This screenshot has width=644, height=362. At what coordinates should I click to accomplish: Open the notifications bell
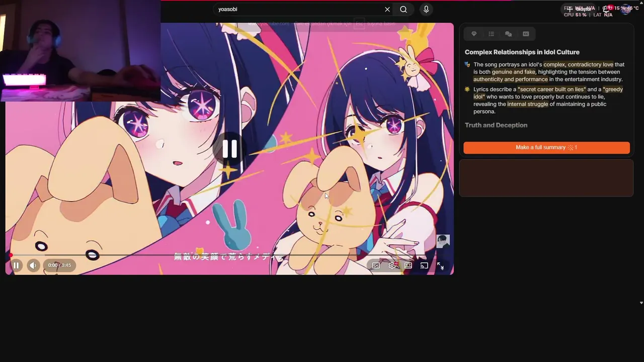tap(608, 9)
